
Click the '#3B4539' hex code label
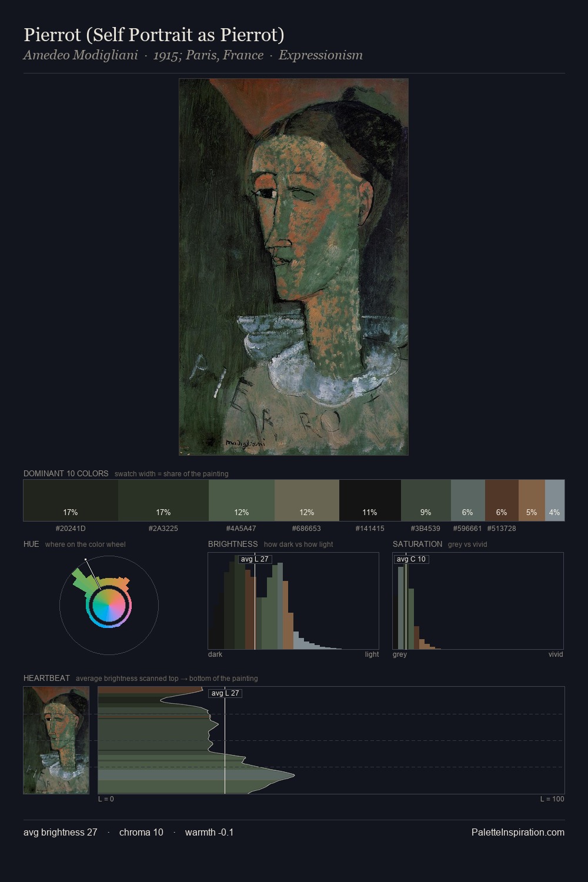point(426,529)
